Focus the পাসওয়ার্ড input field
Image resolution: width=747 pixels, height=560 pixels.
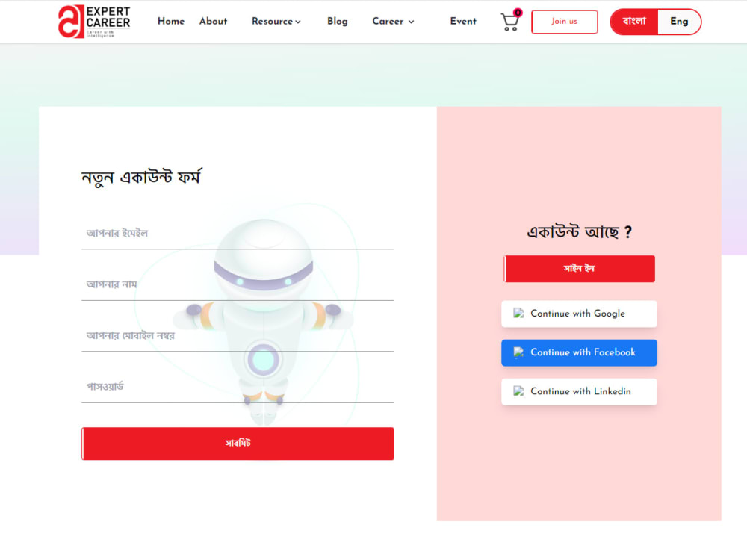point(238,387)
